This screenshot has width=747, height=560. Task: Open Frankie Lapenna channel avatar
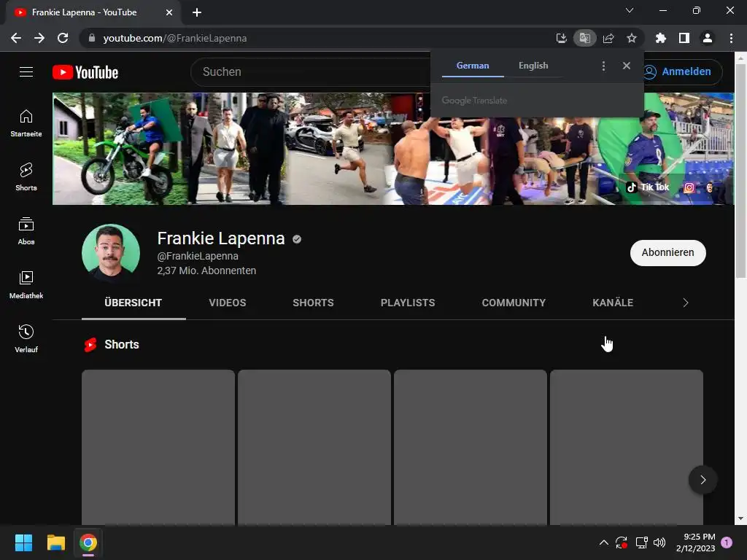pyautogui.click(x=111, y=253)
